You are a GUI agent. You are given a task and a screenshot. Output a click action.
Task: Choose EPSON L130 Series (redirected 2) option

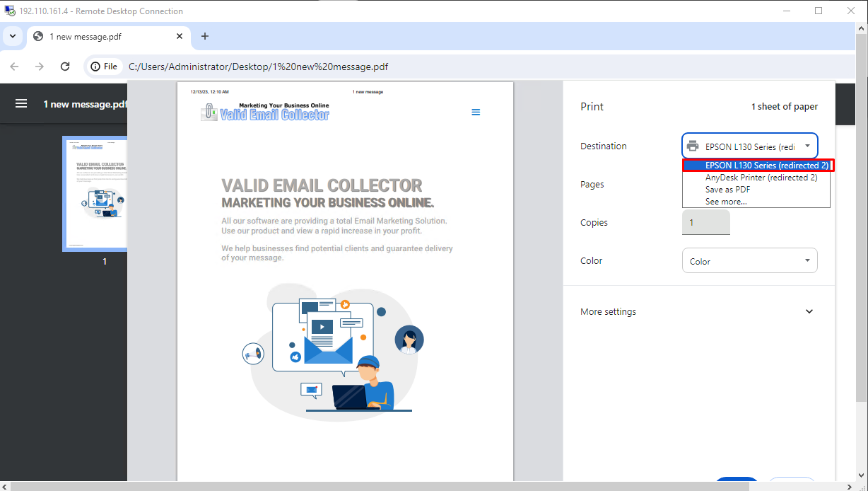click(758, 166)
